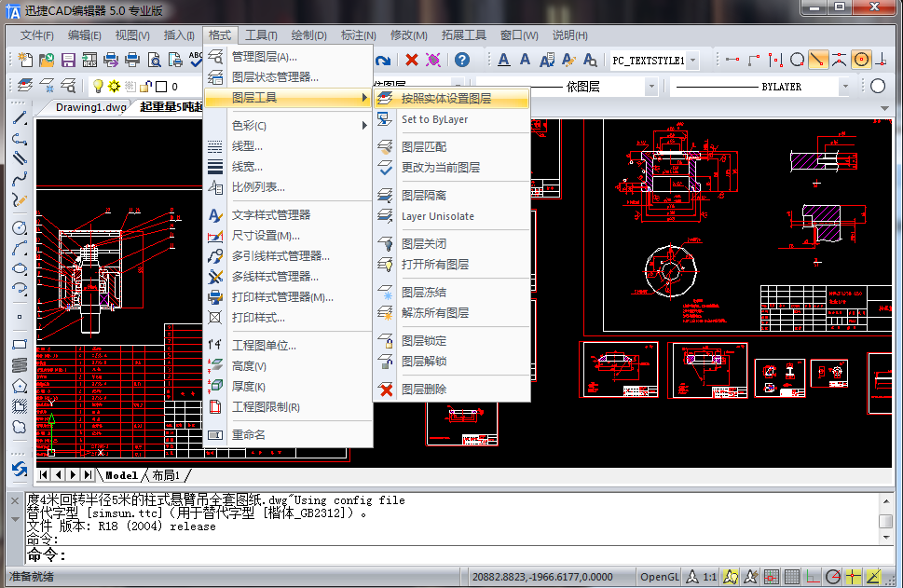Screen dimensions: 903x588
Task: Open the 依图层 linetype dropdown
Action: point(651,87)
